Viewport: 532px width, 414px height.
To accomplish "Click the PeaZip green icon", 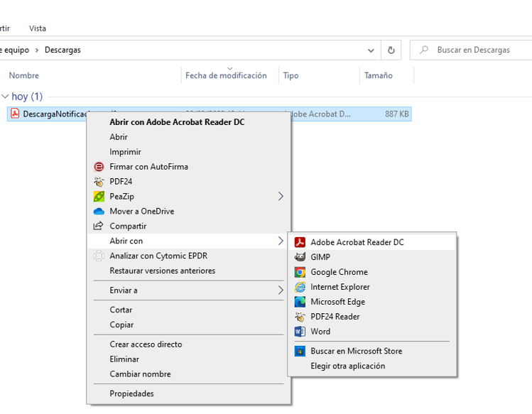I will (x=99, y=197).
